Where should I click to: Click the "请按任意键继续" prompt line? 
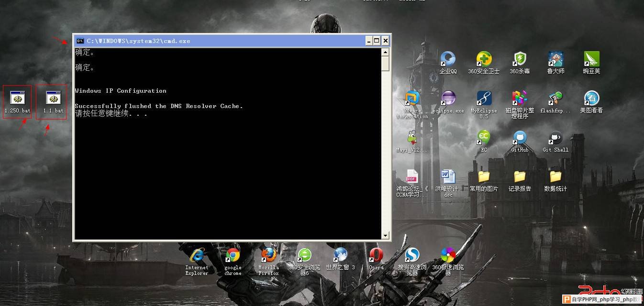(x=111, y=114)
